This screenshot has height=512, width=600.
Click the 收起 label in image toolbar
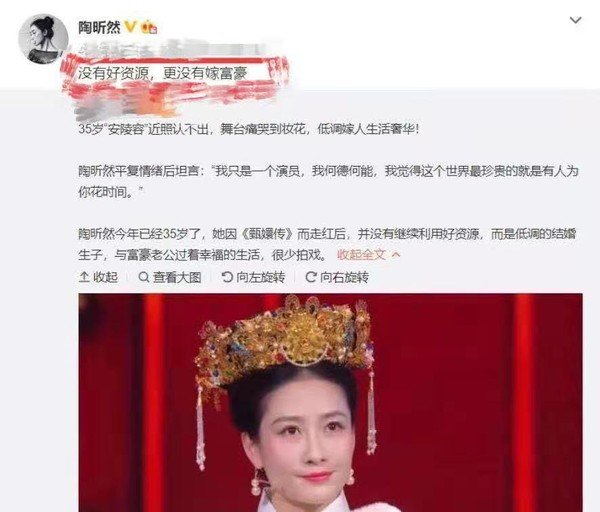106,277
